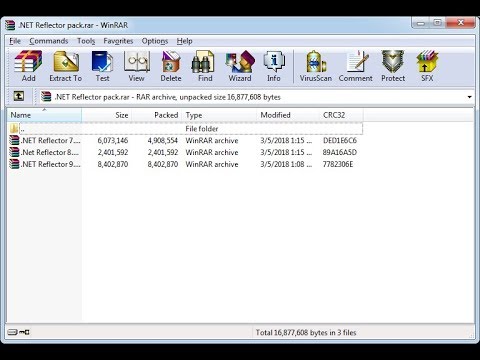This screenshot has height=360, width=480.
Task: Open the File menu
Action: pyautogui.click(x=15, y=41)
